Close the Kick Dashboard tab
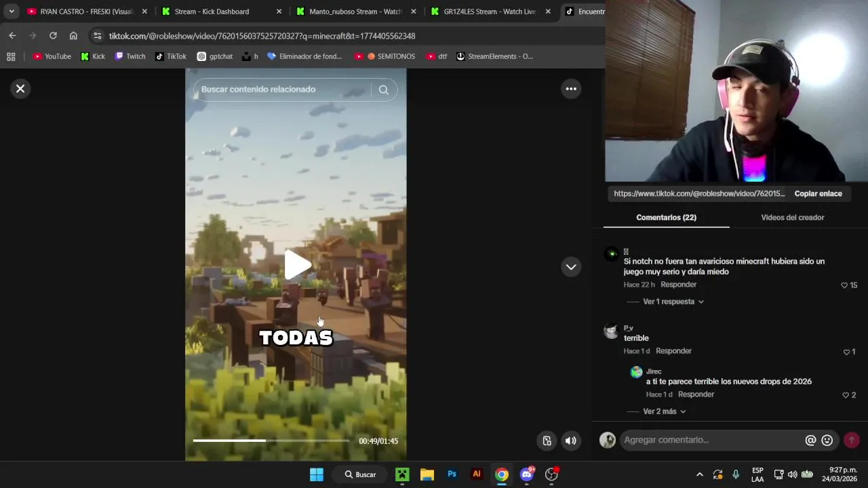868x488 pixels. [x=279, y=12]
